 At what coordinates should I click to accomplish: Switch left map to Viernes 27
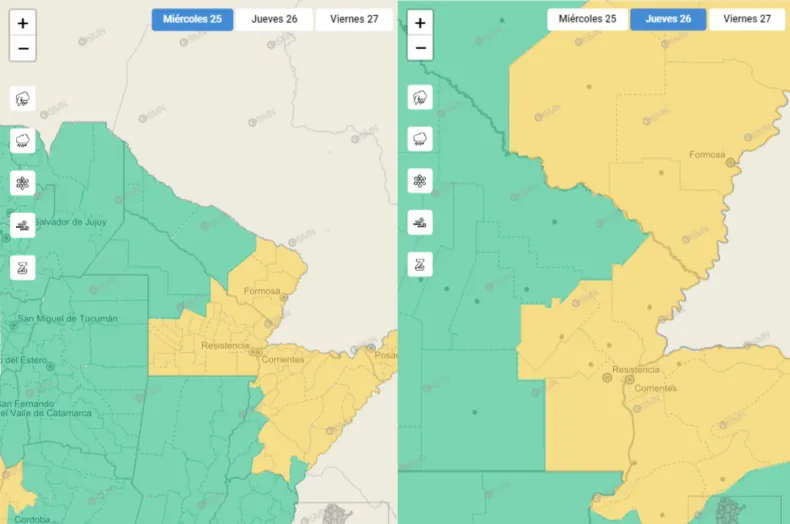(x=354, y=19)
